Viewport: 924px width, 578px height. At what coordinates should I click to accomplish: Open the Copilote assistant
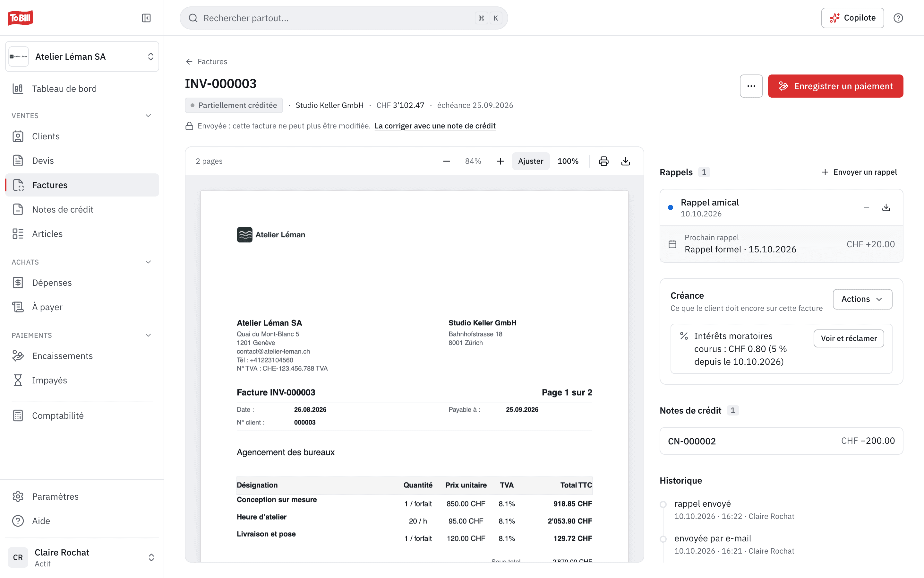coord(852,18)
